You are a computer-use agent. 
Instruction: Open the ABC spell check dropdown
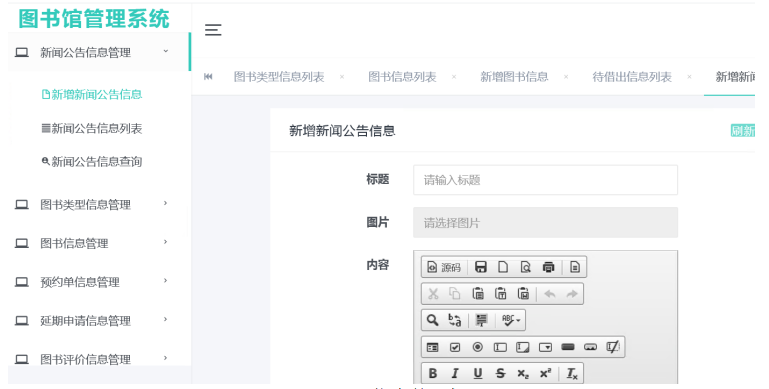click(x=511, y=320)
